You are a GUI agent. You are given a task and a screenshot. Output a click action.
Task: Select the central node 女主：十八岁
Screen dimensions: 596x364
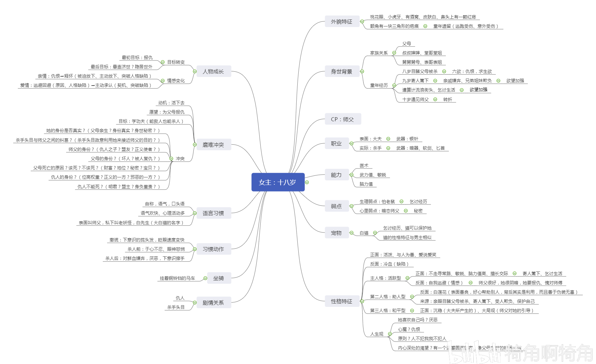pyautogui.click(x=278, y=182)
